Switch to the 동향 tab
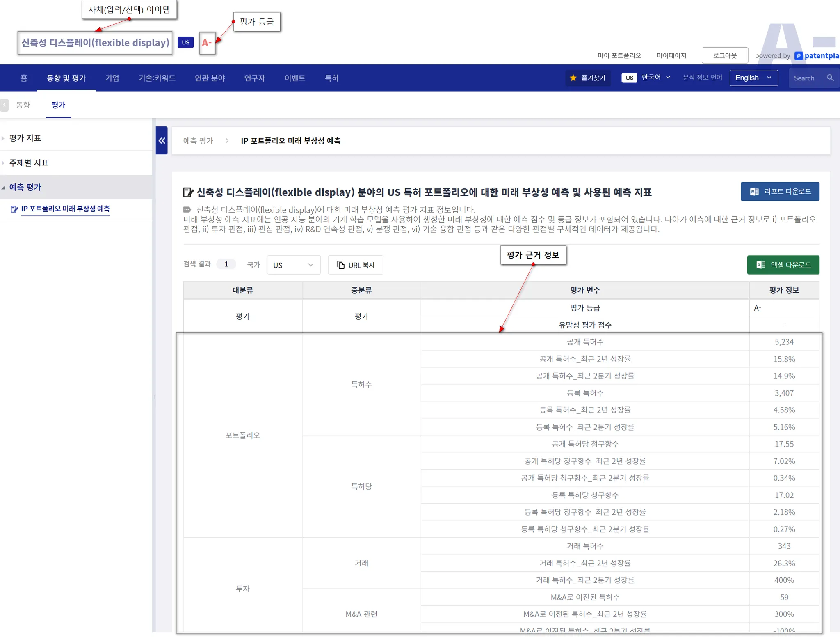This screenshot has height=637, width=840. 23,105
